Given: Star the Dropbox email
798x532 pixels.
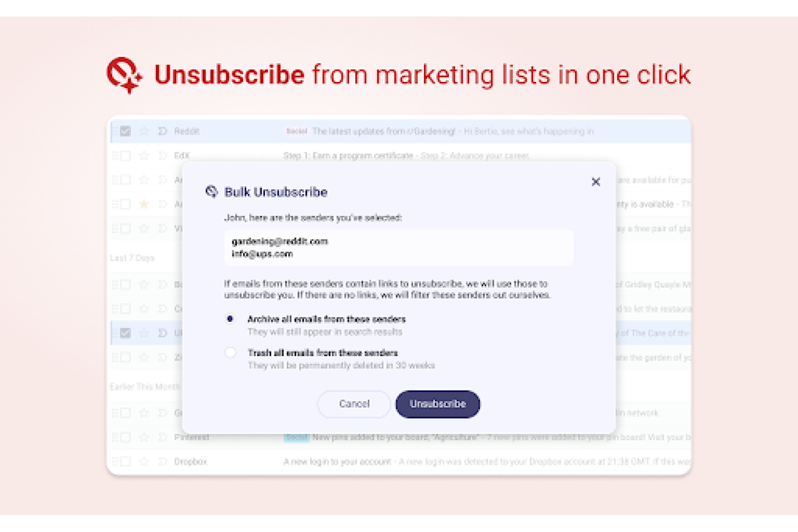Looking at the screenshot, I should (x=144, y=462).
